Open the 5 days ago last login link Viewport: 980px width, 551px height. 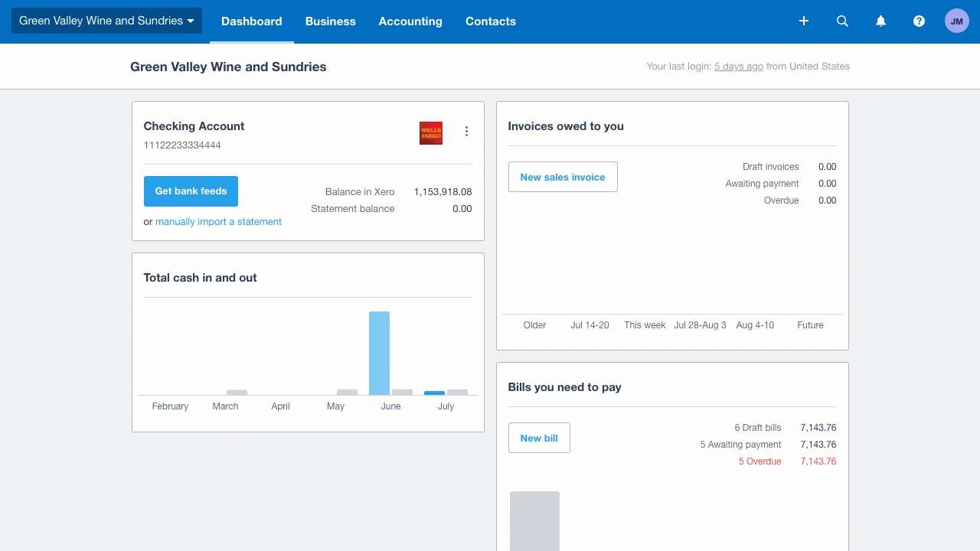coord(739,67)
